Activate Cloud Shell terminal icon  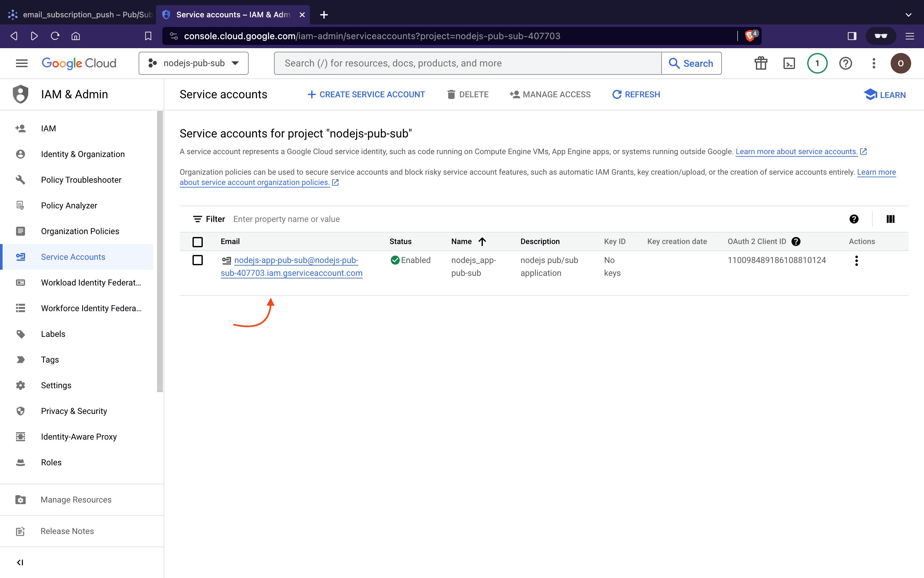(789, 63)
